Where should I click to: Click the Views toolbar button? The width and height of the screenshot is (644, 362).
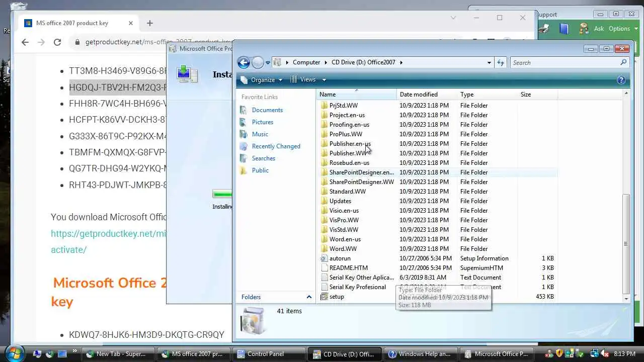(303, 79)
